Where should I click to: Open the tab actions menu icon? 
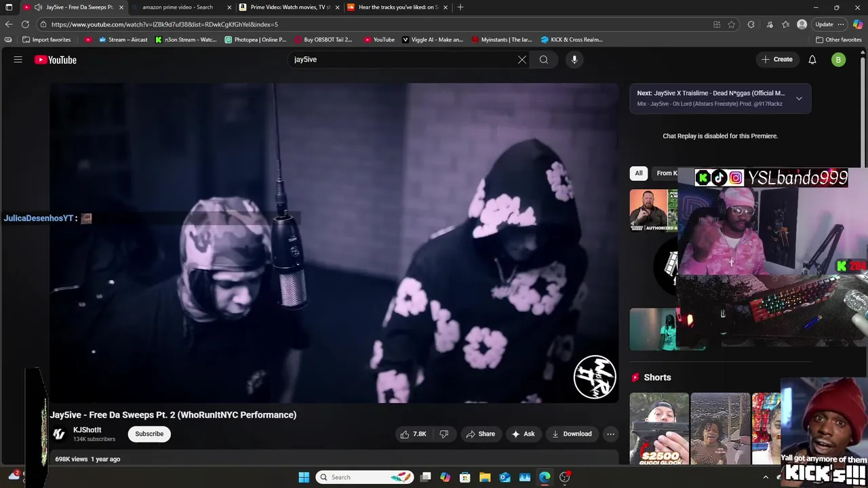click(x=9, y=7)
